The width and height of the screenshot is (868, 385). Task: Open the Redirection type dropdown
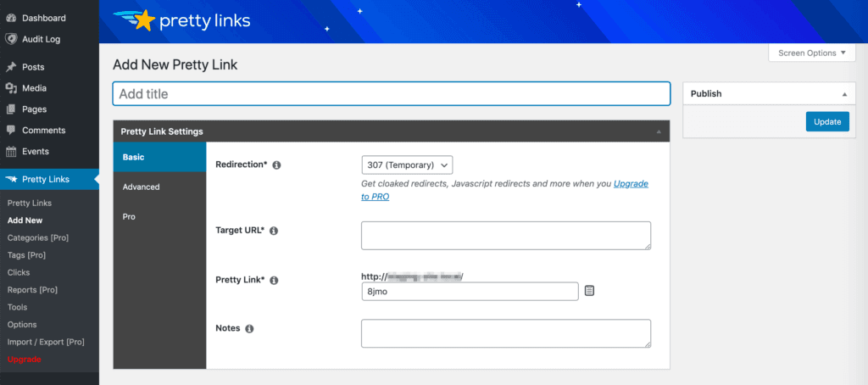(407, 165)
